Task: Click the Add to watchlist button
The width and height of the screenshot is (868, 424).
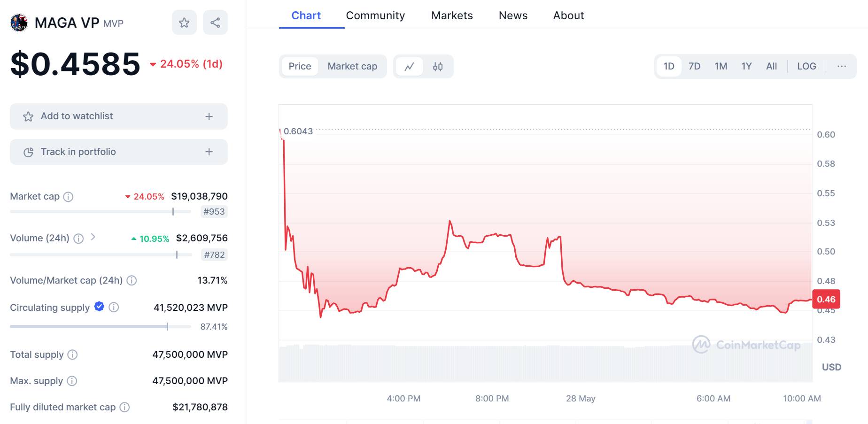Action: (x=119, y=116)
